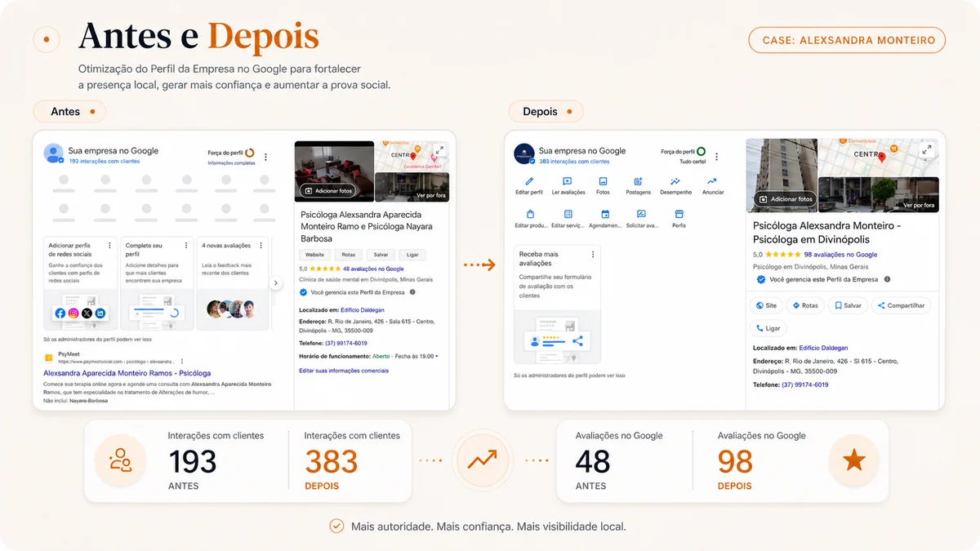
Task: Click the business logo avatar in Depois panel
Action: (x=524, y=153)
